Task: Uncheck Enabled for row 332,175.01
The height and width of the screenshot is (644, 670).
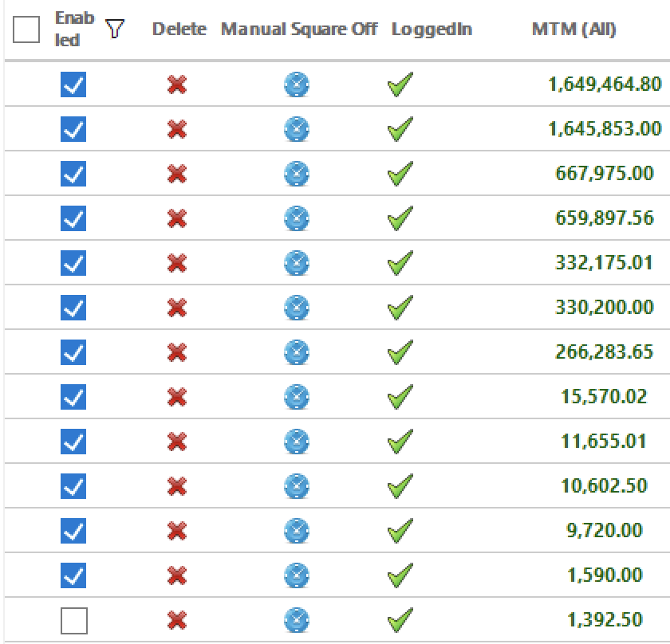Action: [73, 263]
